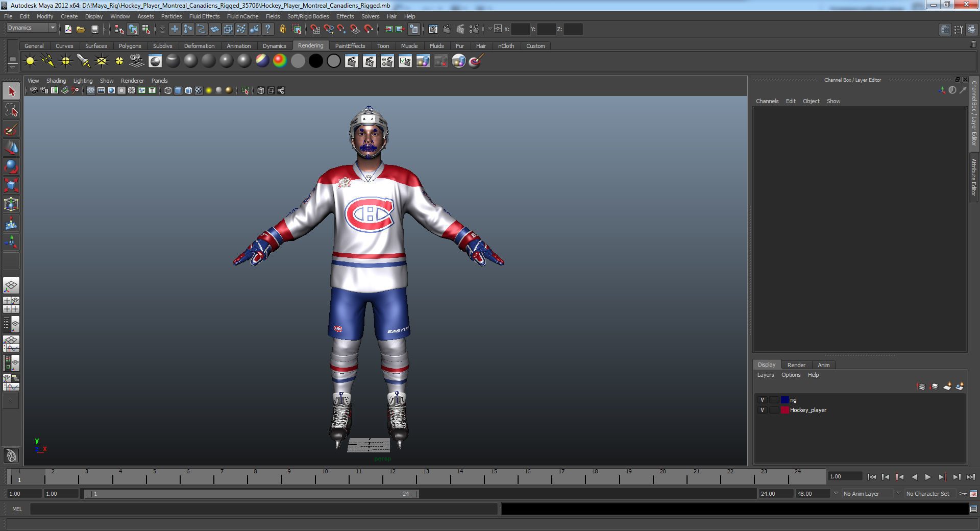Select the arrow Select tool
This screenshot has height=531, width=980.
pos(11,91)
